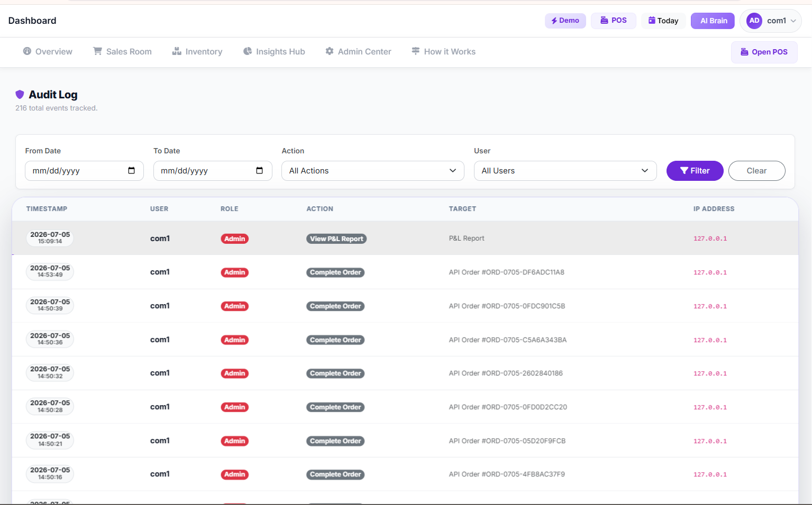Image resolution: width=812 pixels, height=505 pixels.
Task: Click the Overview globe icon
Action: 27,51
